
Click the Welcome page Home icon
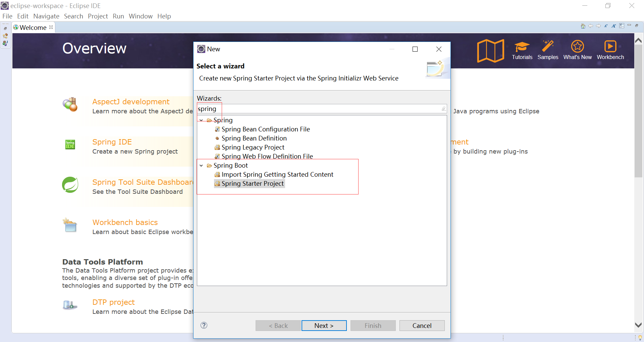[583, 26]
